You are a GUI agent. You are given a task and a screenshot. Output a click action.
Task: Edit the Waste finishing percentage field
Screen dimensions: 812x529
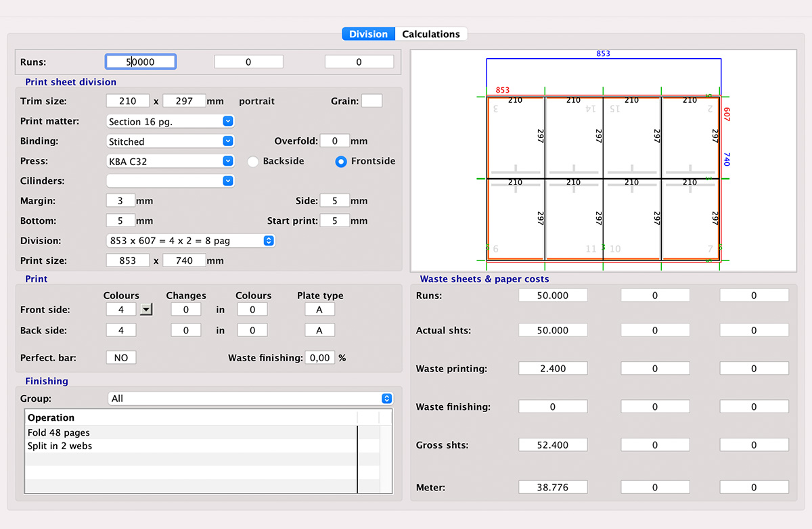tap(319, 357)
